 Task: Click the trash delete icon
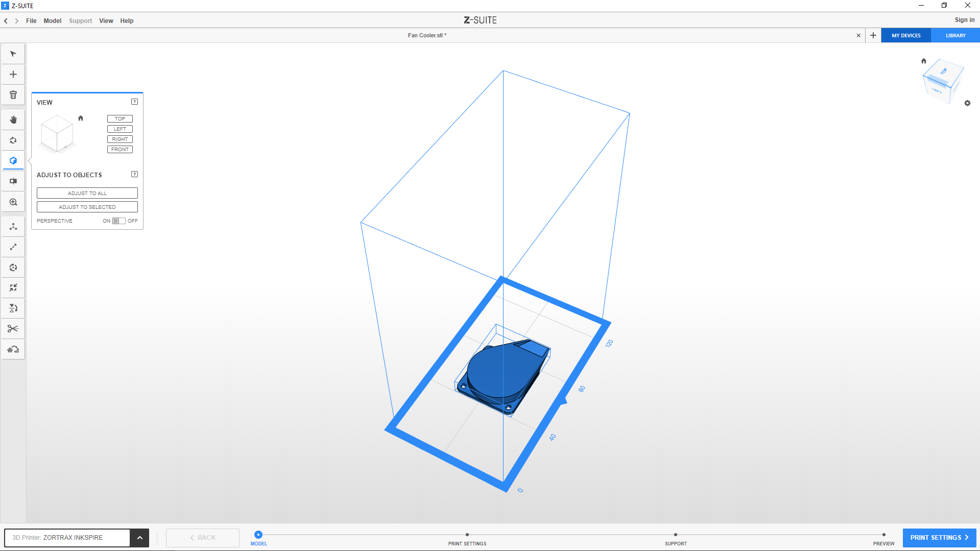click(x=13, y=95)
